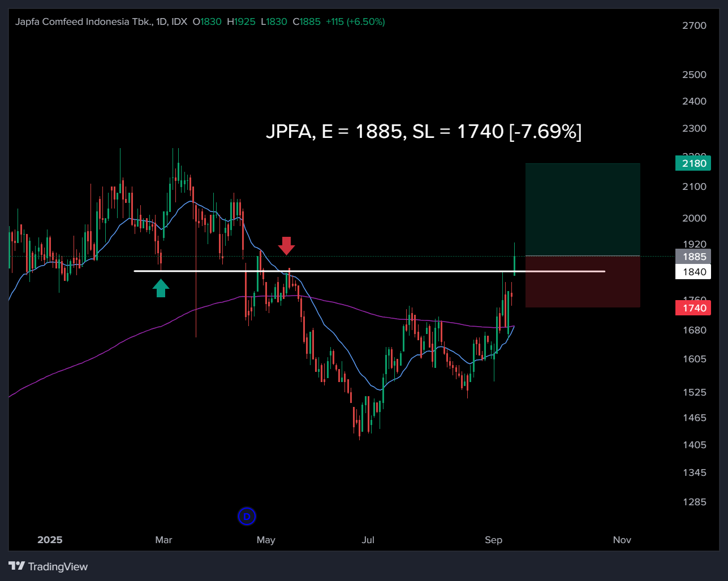Click the O1830 open value in header
The height and width of the screenshot is (581, 728).
pyautogui.click(x=207, y=21)
